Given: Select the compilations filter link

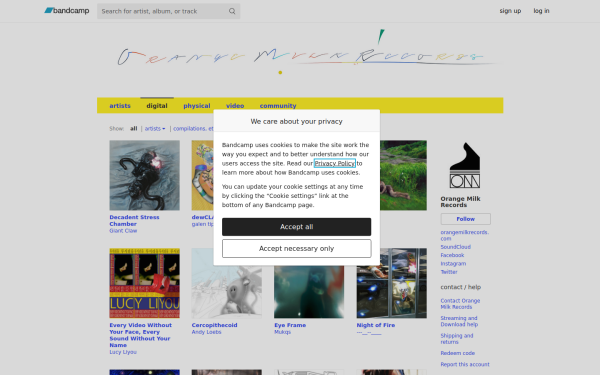Looking at the screenshot, I should click(x=193, y=129).
